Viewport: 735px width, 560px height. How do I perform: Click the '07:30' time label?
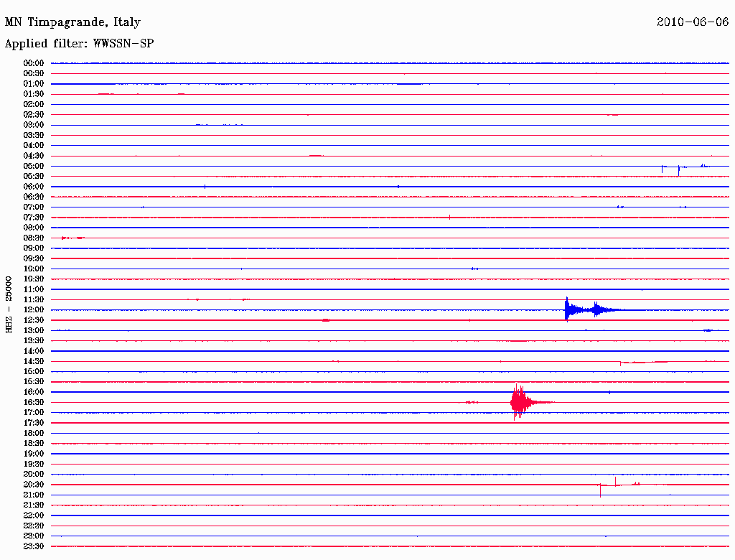[x=34, y=217]
